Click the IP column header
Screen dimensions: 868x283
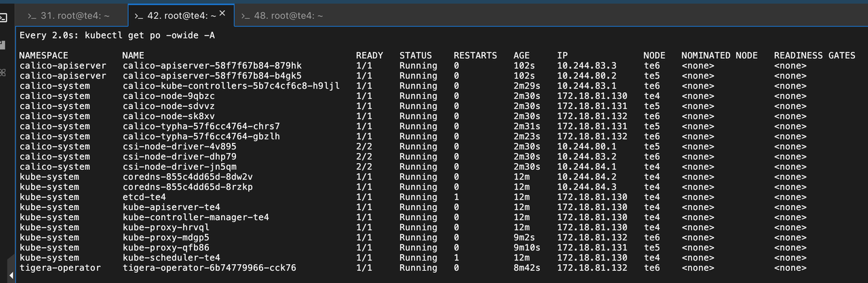click(x=562, y=56)
